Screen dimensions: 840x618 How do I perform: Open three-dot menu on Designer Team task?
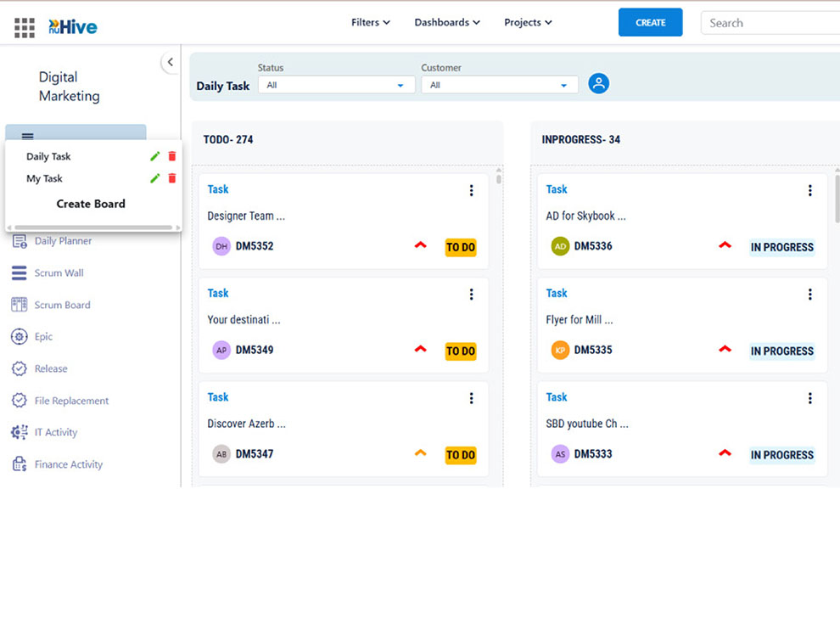tap(472, 191)
